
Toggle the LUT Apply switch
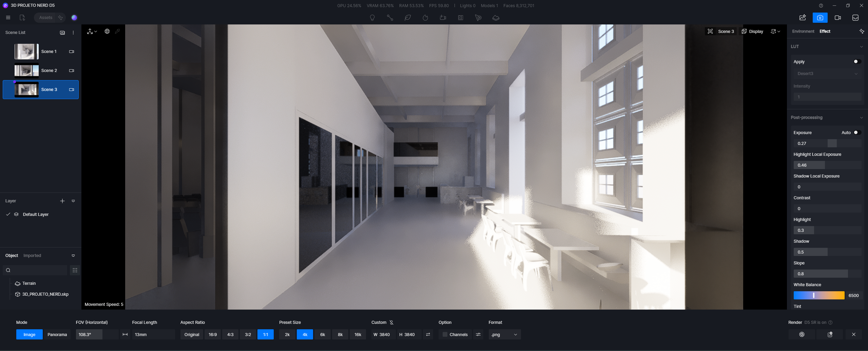pyautogui.click(x=857, y=61)
